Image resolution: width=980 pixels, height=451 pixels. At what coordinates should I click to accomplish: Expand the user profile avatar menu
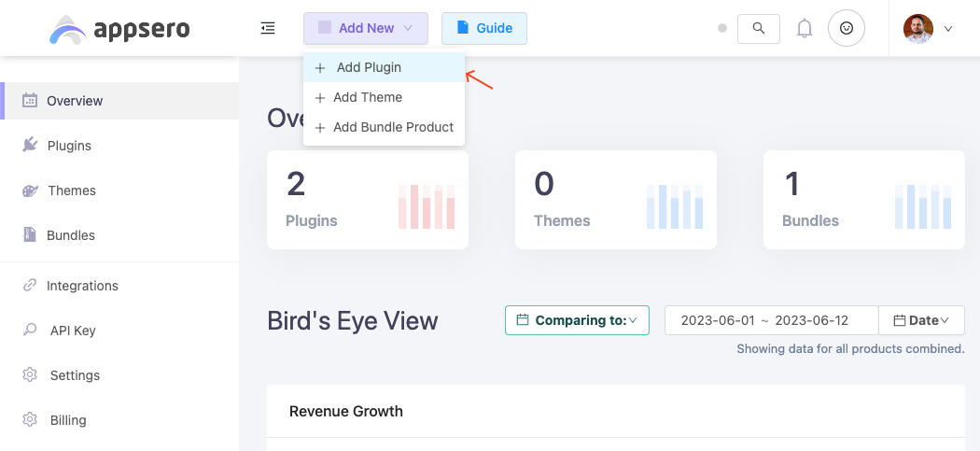click(928, 28)
